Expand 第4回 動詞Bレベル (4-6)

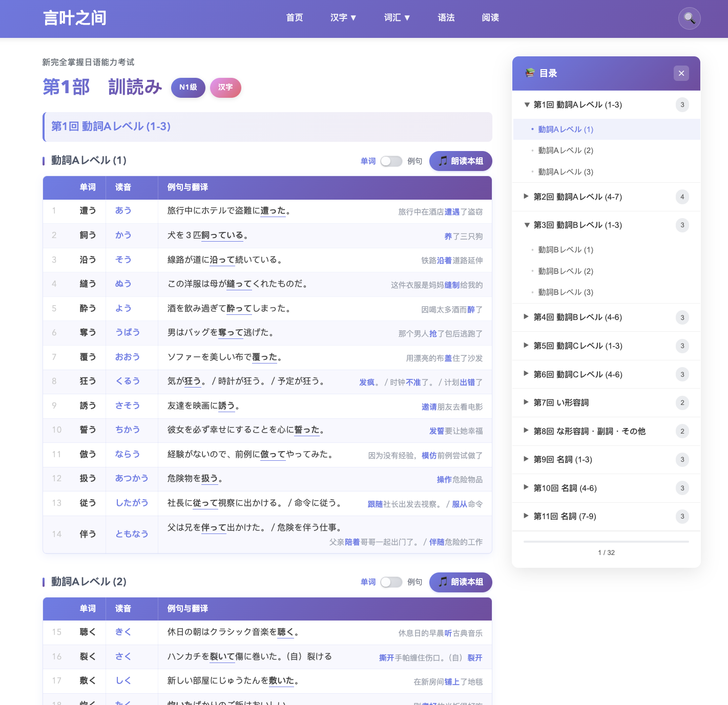(606, 317)
